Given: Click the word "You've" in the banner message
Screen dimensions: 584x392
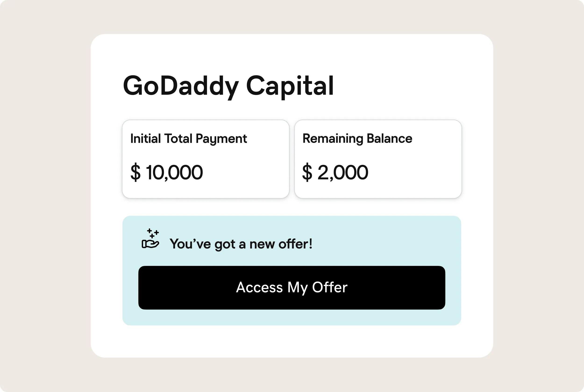Looking at the screenshot, I should 190,244.
